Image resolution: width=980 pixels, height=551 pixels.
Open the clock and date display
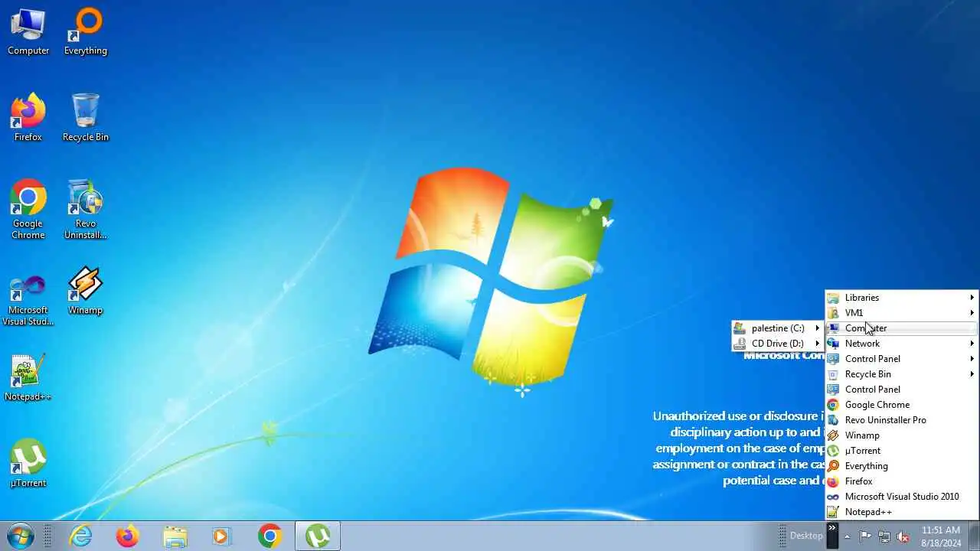point(941,536)
